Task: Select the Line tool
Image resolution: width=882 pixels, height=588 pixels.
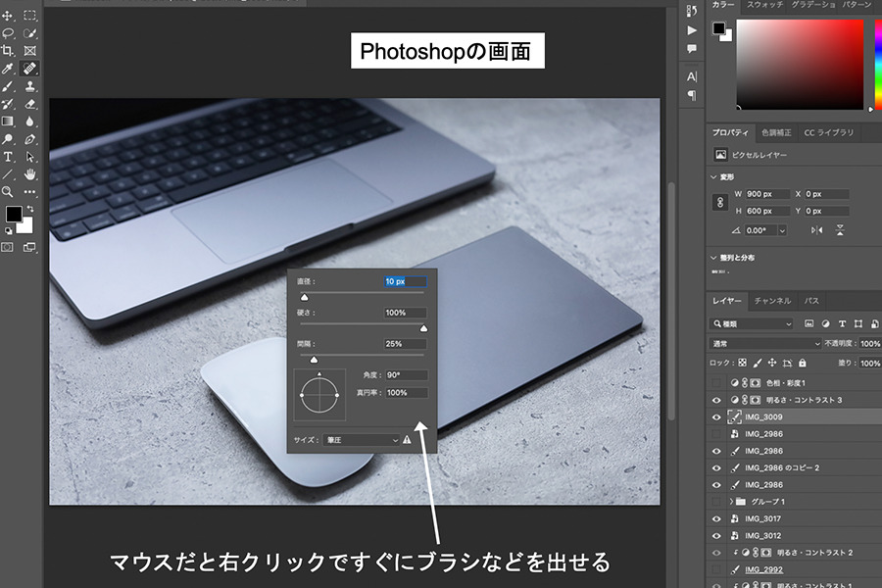Action: (x=7, y=174)
